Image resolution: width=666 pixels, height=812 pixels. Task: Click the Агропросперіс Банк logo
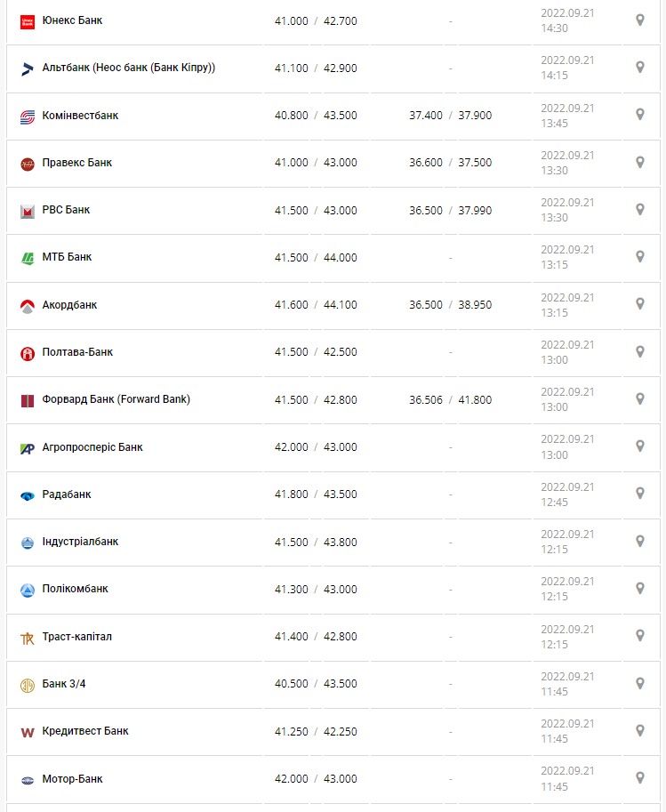[x=27, y=448]
